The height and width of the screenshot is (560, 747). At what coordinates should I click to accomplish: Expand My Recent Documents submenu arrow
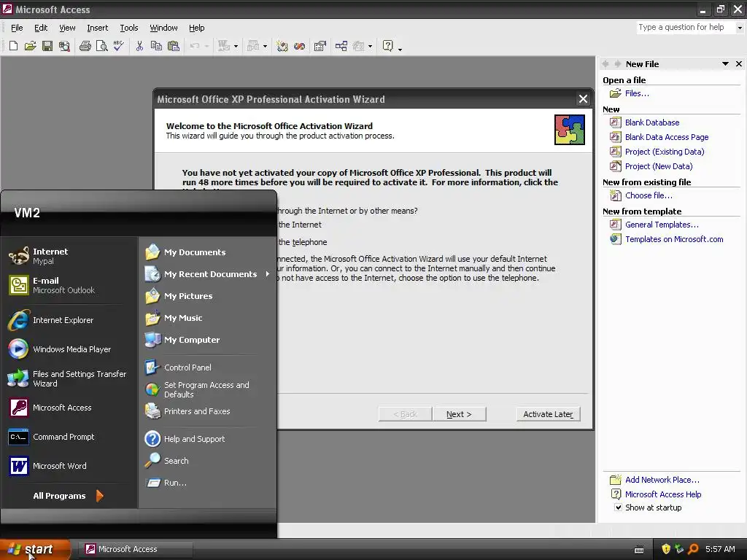[267, 274]
